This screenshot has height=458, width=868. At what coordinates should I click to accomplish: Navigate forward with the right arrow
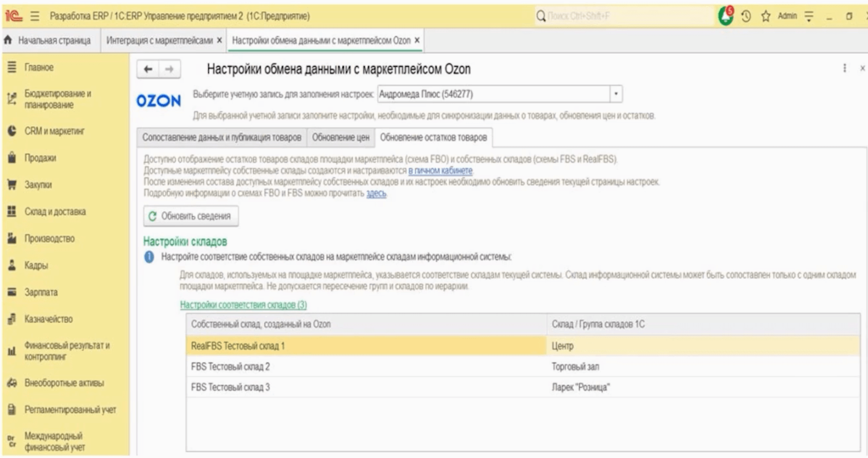(169, 69)
